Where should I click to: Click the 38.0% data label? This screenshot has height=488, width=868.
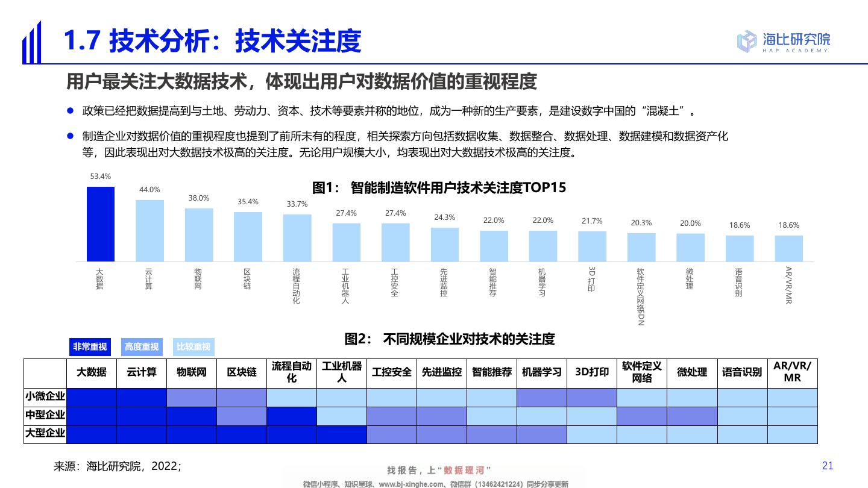[199, 198]
